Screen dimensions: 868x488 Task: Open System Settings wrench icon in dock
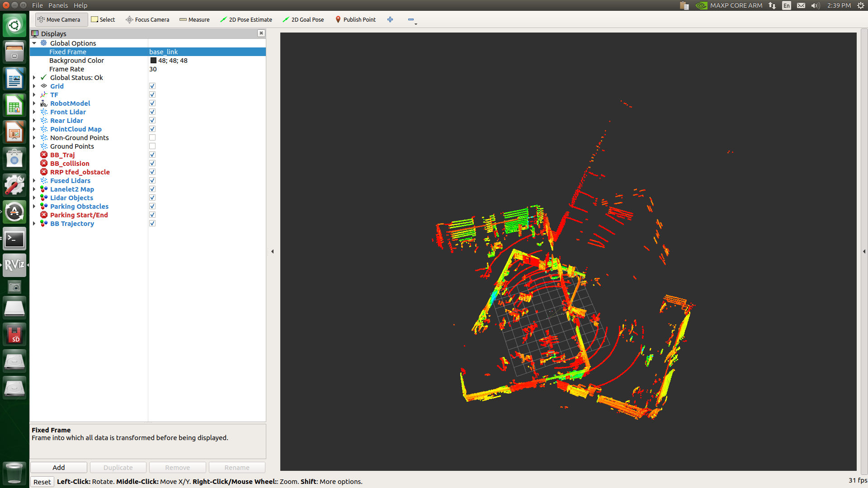(x=14, y=185)
